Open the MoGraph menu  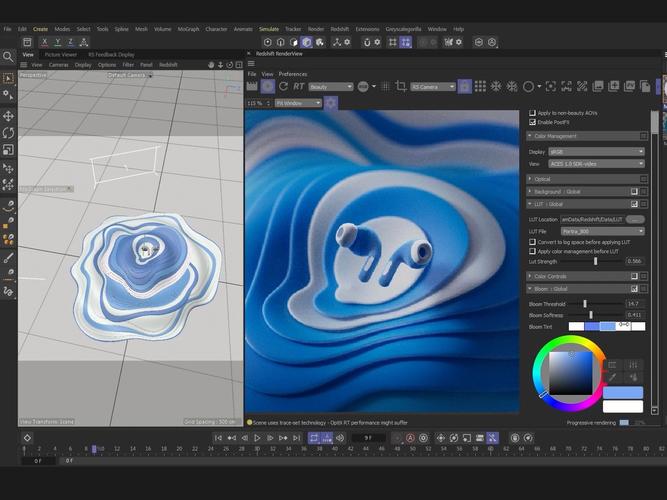coord(188,29)
